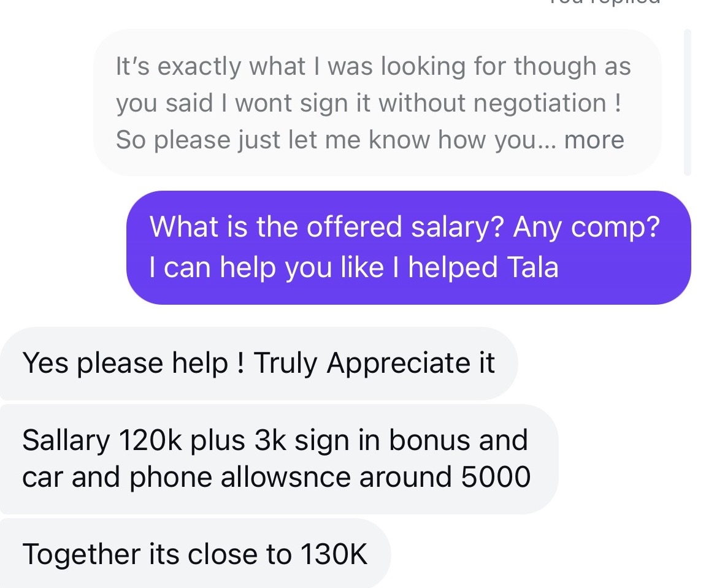Click 'I can help you like I helped' line
Viewport: 706px width, 588px height.
click(x=323, y=267)
